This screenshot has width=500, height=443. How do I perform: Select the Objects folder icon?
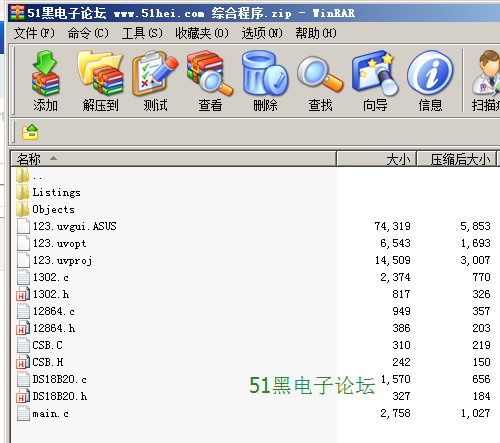coord(22,209)
